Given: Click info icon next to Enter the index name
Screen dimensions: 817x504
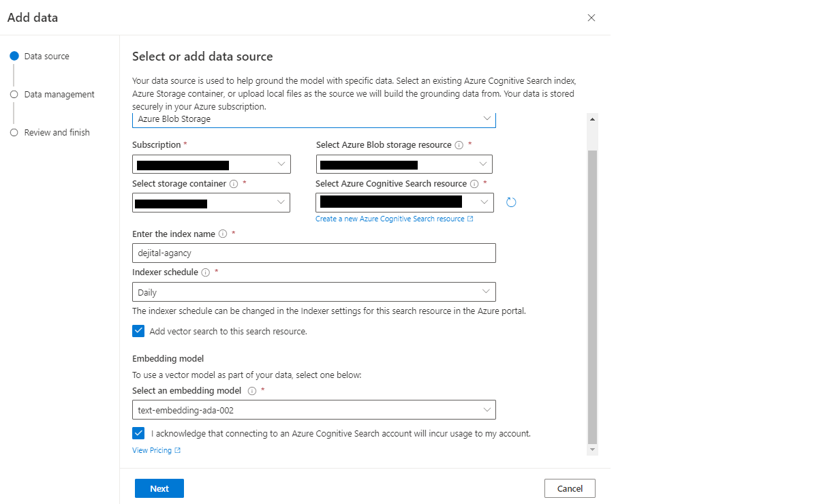Looking at the screenshot, I should coord(223,234).
